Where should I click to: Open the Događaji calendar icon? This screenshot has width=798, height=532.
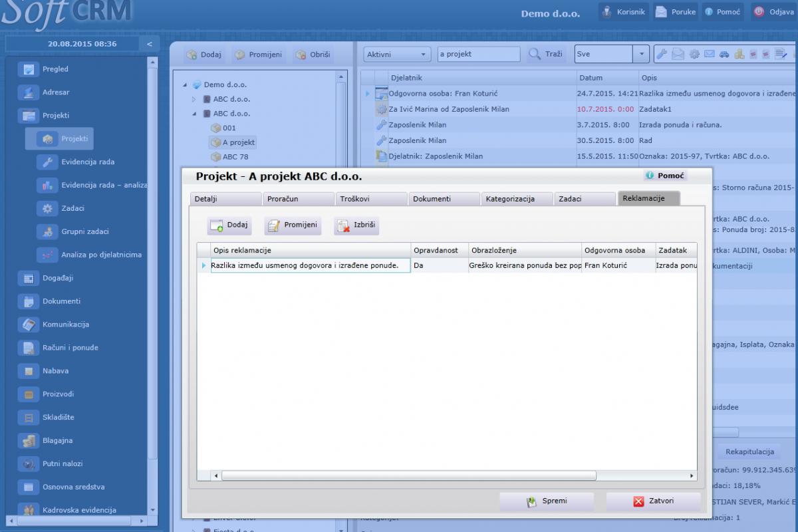pos(28,279)
